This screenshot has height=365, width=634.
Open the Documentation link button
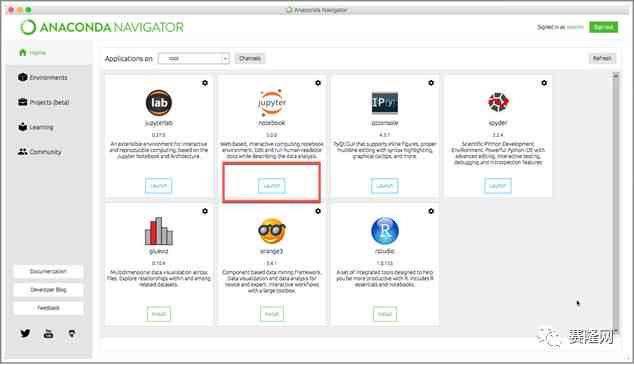coord(49,271)
